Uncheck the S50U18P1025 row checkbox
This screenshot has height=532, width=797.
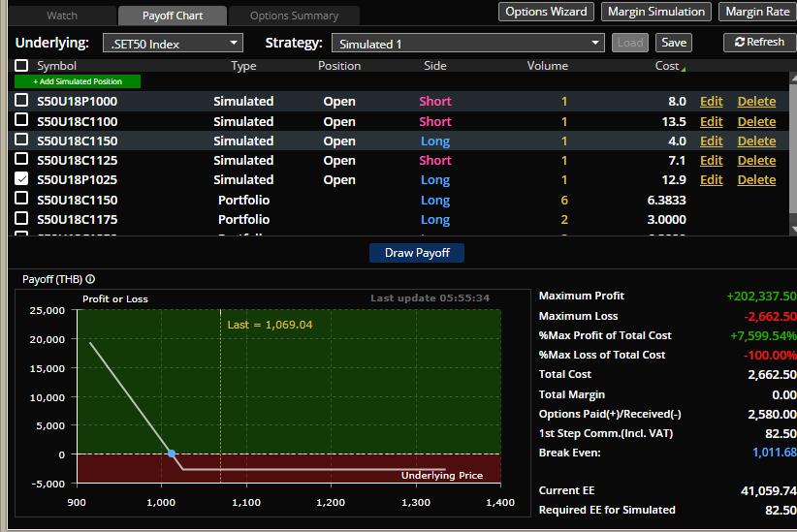pos(21,179)
